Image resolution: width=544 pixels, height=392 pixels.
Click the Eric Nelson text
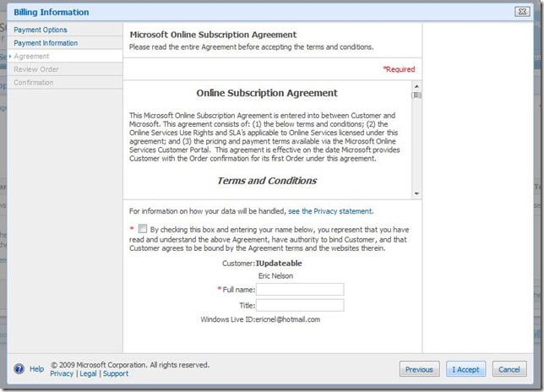click(275, 276)
